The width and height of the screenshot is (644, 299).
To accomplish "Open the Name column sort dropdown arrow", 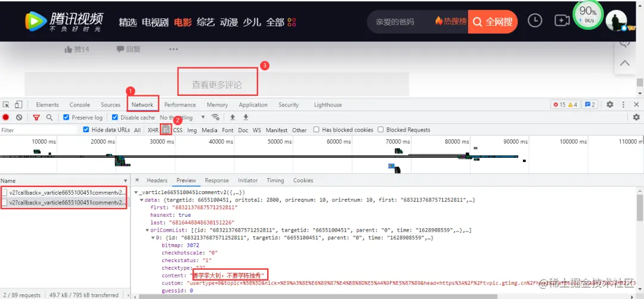I will point(125,181).
